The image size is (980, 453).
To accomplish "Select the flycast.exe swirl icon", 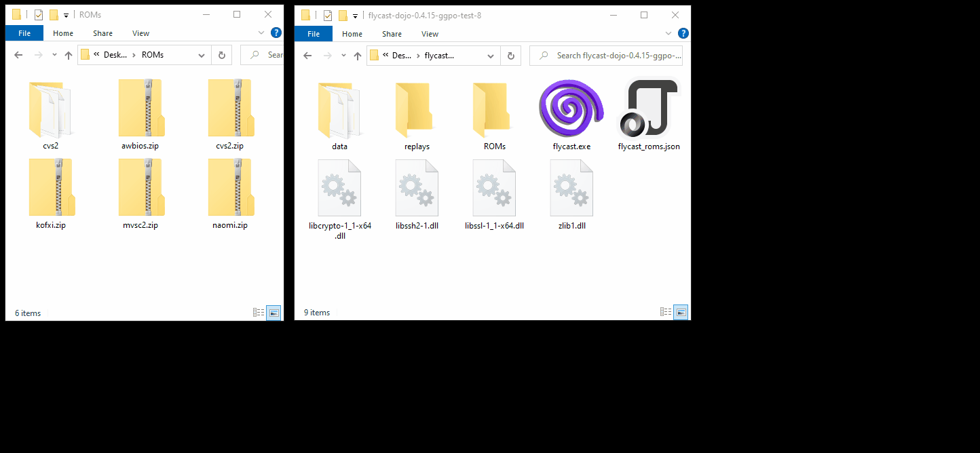I will click(571, 109).
